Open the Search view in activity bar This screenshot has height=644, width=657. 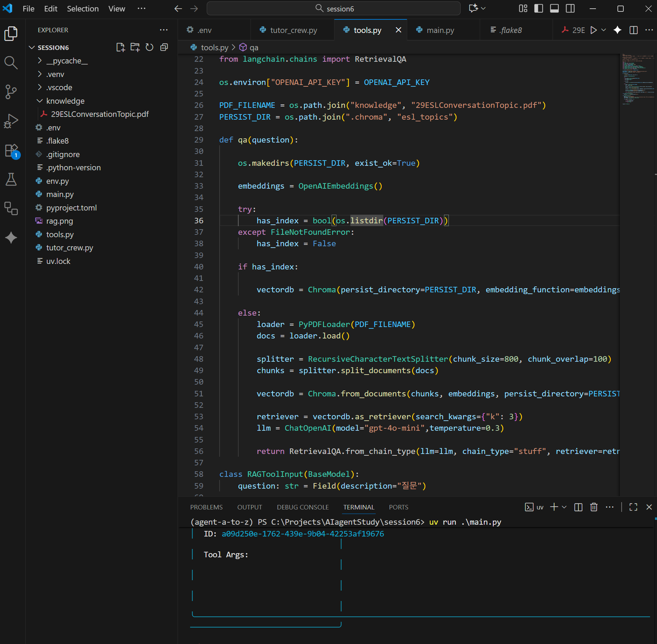[11, 63]
